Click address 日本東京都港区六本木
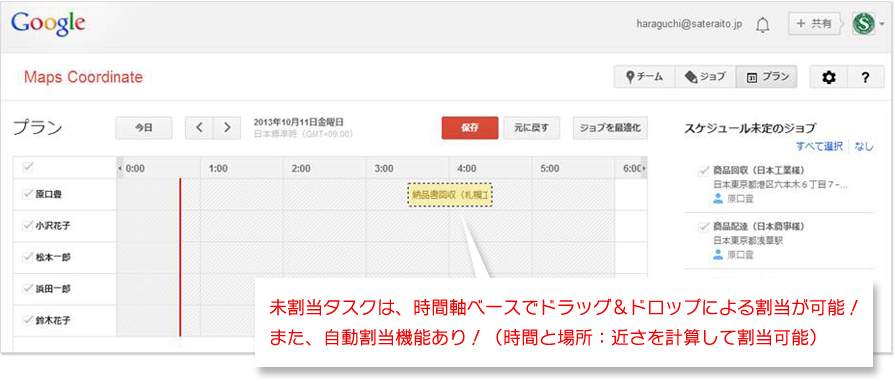 tap(781, 185)
